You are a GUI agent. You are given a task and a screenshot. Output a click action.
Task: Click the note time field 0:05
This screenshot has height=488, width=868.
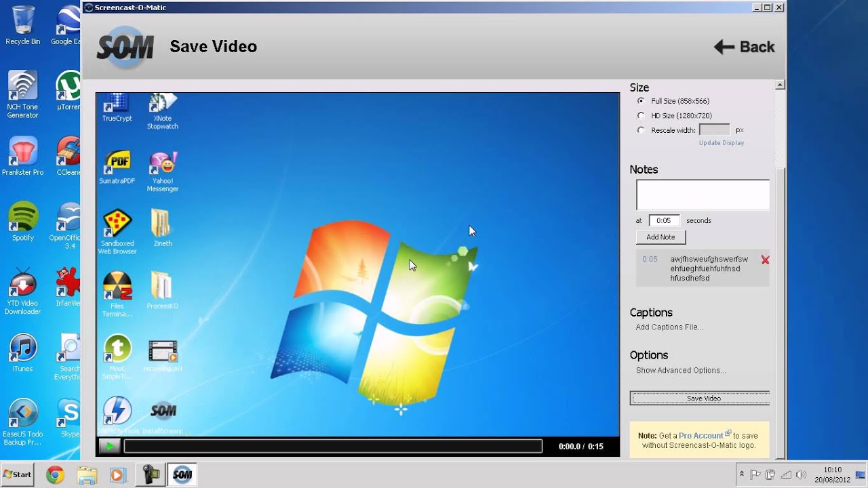point(664,220)
